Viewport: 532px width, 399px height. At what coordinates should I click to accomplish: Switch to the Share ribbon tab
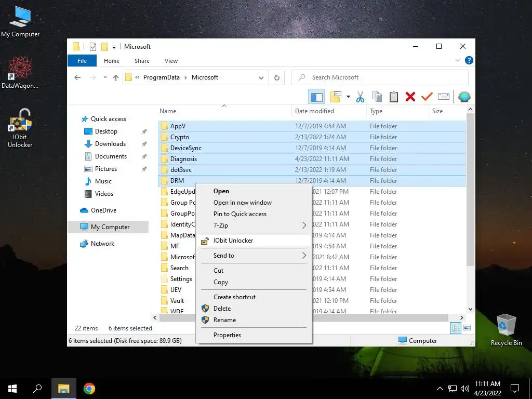142,61
